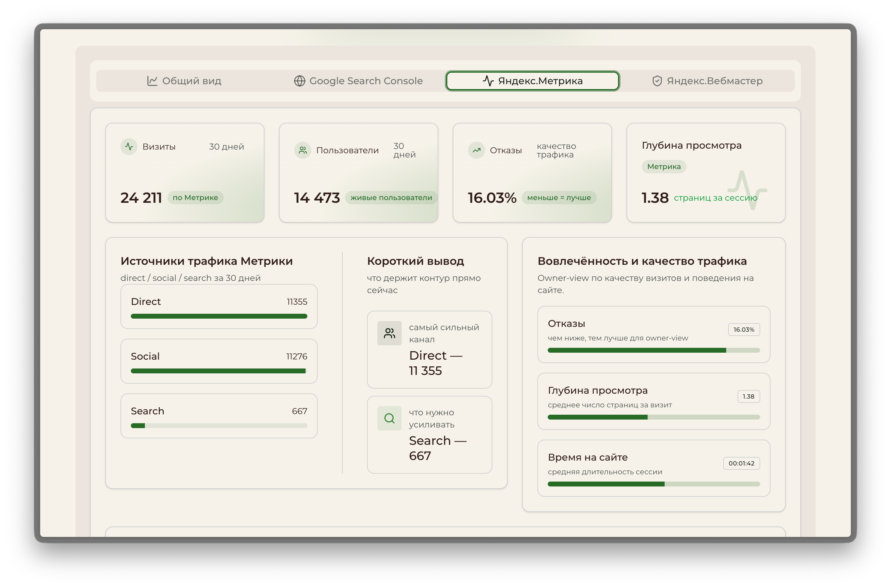This screenshot has width=891, height=588.
Task: Click the users icon beside самый сильный канал
Action: click(x=389, y=333)
